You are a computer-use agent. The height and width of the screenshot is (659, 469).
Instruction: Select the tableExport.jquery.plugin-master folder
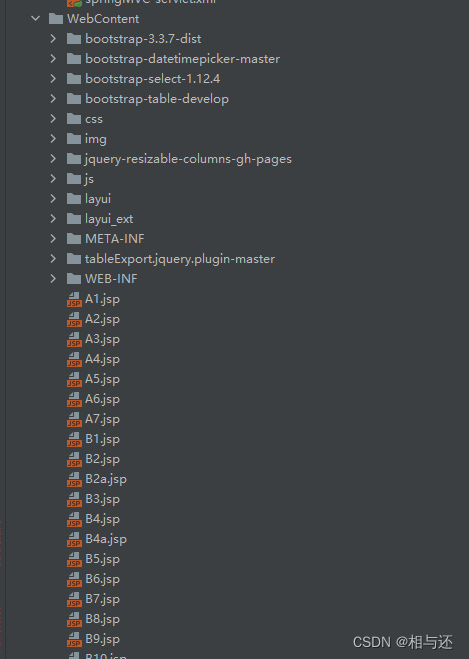click(x=180, y=259)
